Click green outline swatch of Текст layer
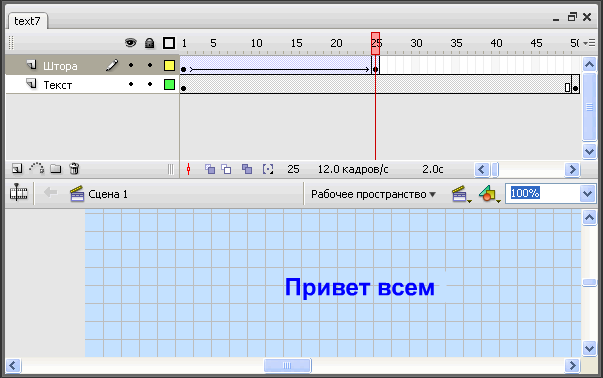Viewport: 603px width, 378px height. (x=169, y=84)
